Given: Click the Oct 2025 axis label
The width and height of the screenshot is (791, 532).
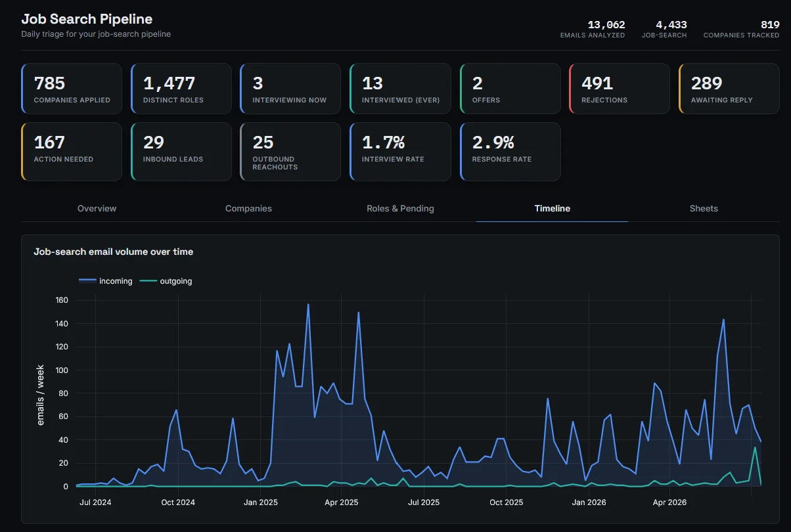Looking at the screenshot, I should pyautogui.click(x=507, y=502).
